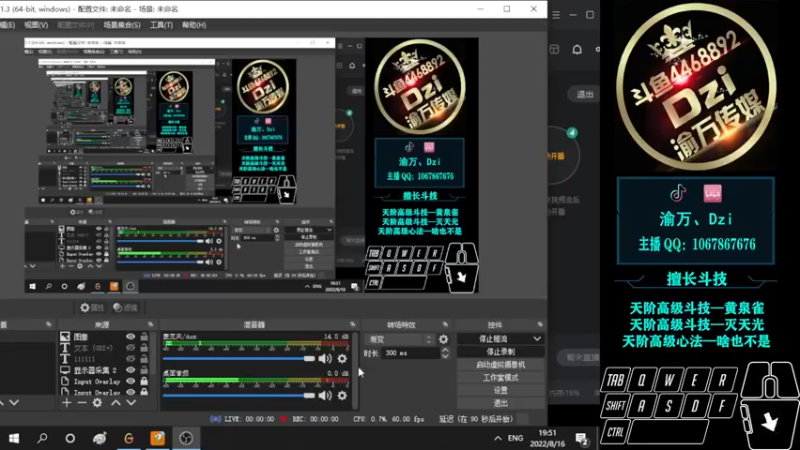Click the ENG input language indicator

coord(515,438)
